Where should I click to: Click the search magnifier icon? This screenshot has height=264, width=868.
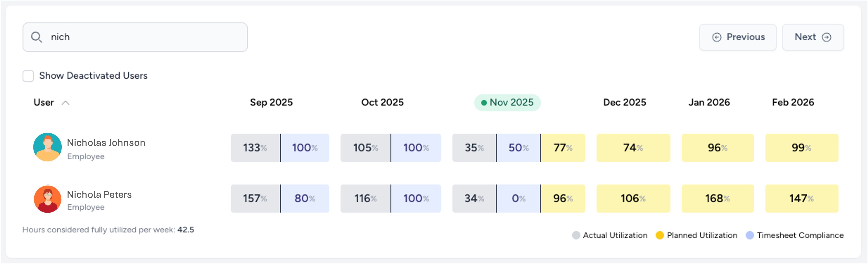(36, 37)
